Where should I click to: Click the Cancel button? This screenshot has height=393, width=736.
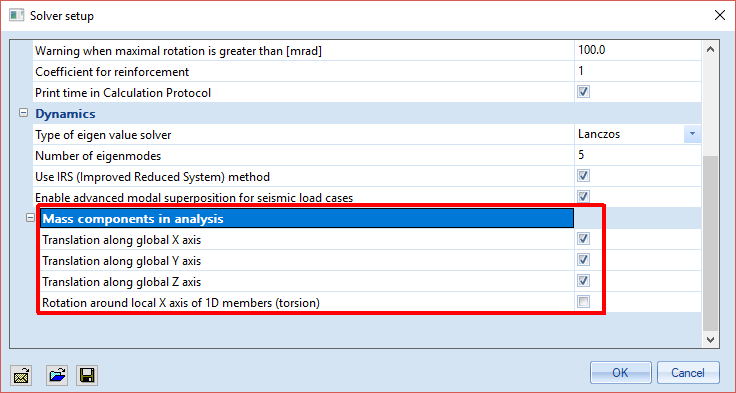tap(688, 373)
